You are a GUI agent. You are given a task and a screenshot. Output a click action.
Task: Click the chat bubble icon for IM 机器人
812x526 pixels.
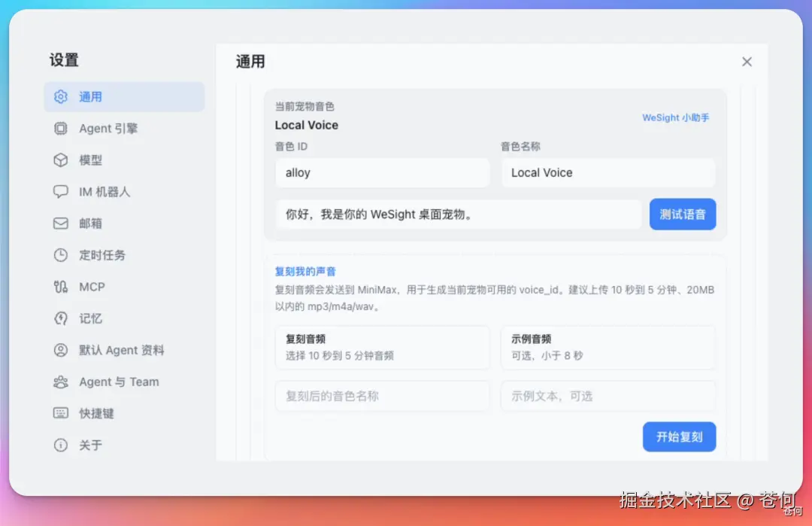coord(61,192)
